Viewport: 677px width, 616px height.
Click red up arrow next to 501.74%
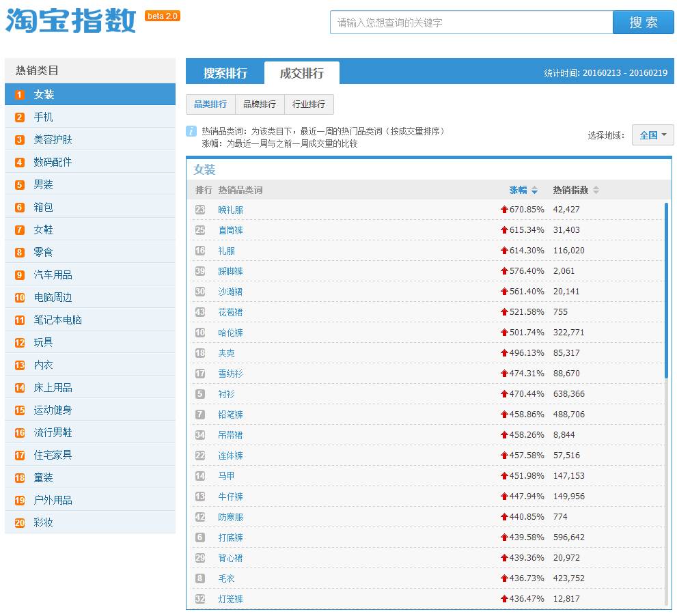click(504, 333)
